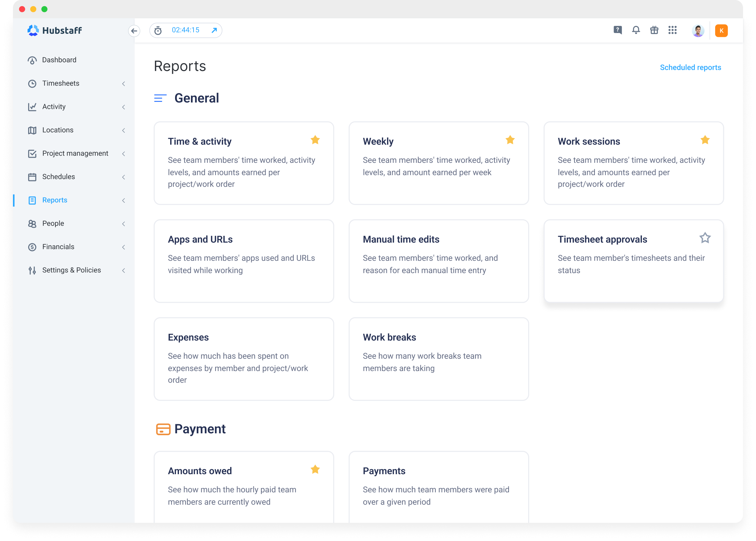Go to Dashboard in sidebar
This screenshot has width=756, height=541.
click(x=59, y=60)
